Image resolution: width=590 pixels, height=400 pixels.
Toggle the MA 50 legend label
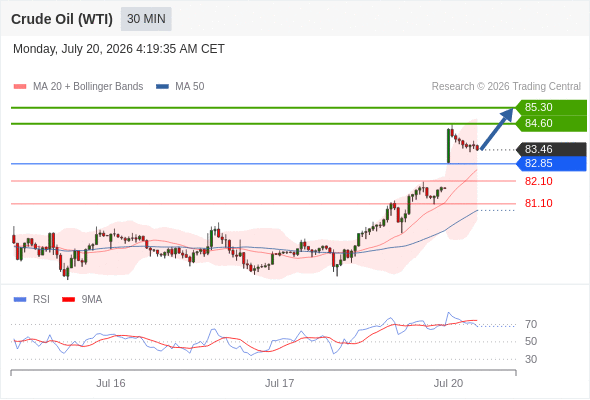pyautogui.click(x=190, y=87)
